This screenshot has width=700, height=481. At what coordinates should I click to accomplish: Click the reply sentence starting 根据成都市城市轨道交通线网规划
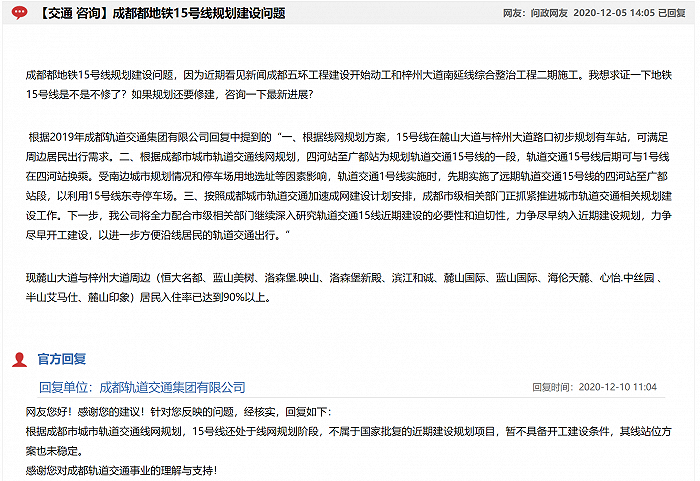[348, 441]
